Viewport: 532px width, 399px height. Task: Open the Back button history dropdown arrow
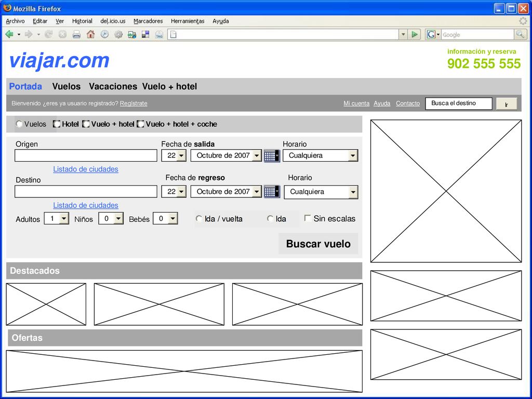pyautogui.click(x=19, y=35)
